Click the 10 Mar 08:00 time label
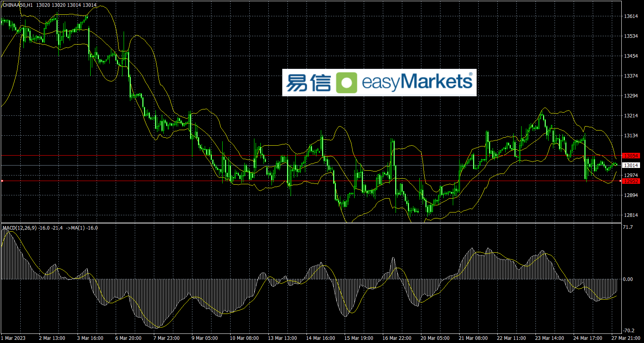 pos(244,338)
